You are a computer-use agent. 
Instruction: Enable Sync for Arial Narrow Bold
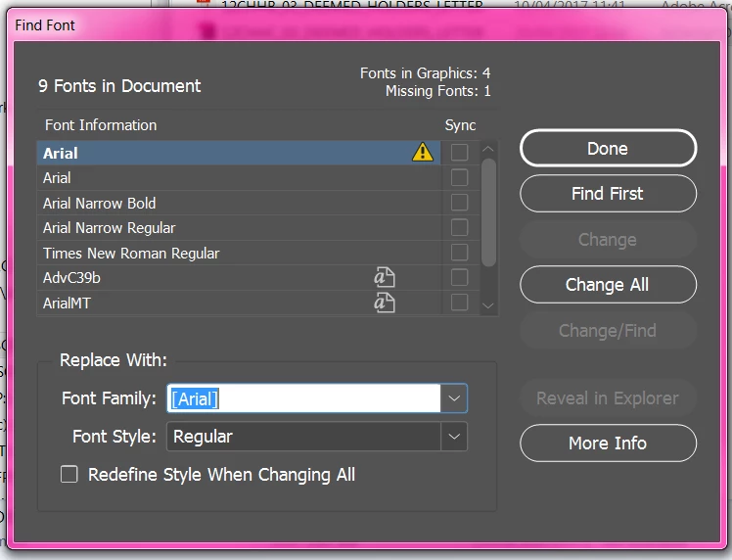[x=459, y=203]
